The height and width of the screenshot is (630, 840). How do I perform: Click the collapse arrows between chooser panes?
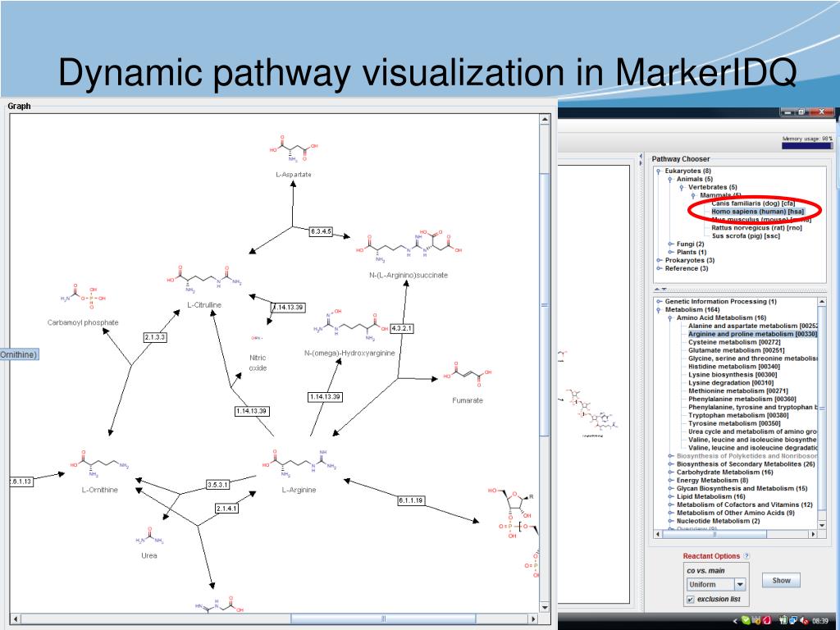coord(661,290)
